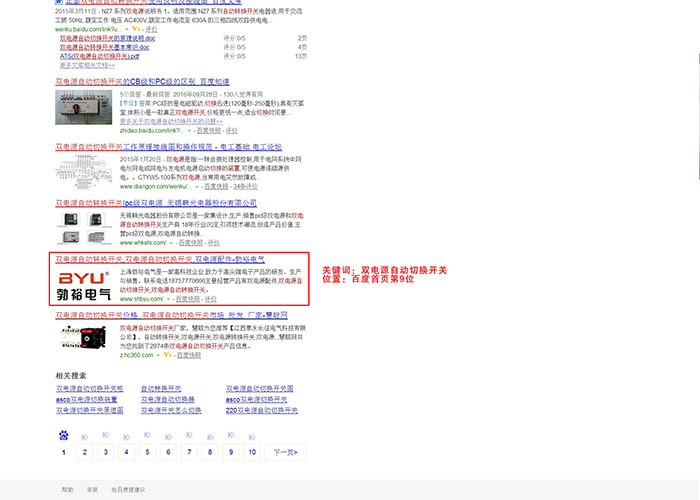Click 百度快照 link for www.diangon.com result
The height and width of the screenshot is (500, 700).
[x=217, y=186]
